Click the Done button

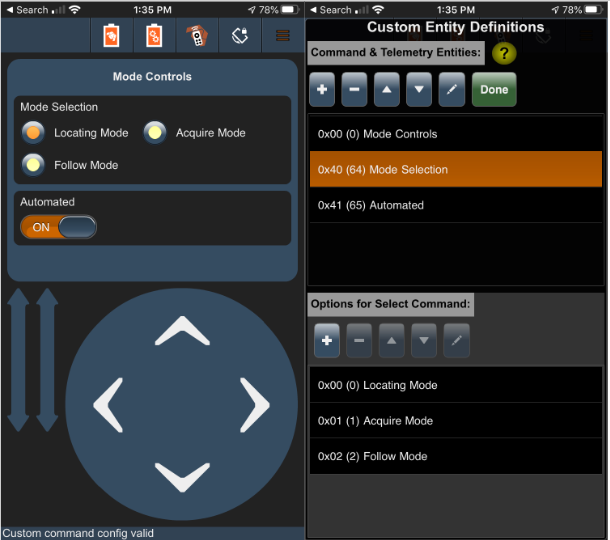(494, 89)
